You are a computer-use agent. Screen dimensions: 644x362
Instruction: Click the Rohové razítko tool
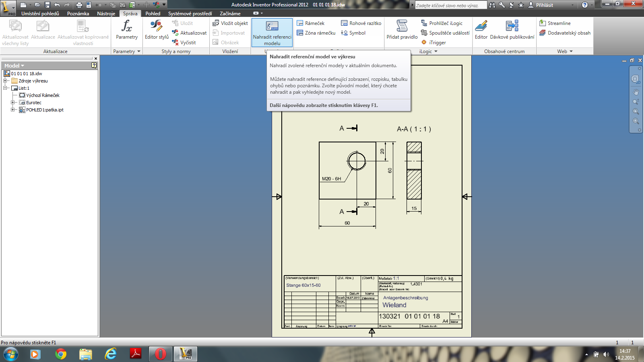361,23
